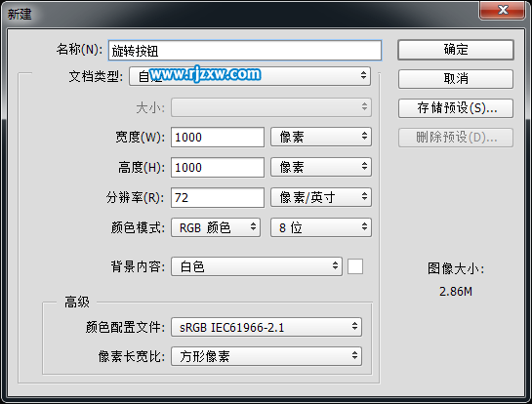Click the 高度 height value field
Screen dimensions: 532x404
218,167
